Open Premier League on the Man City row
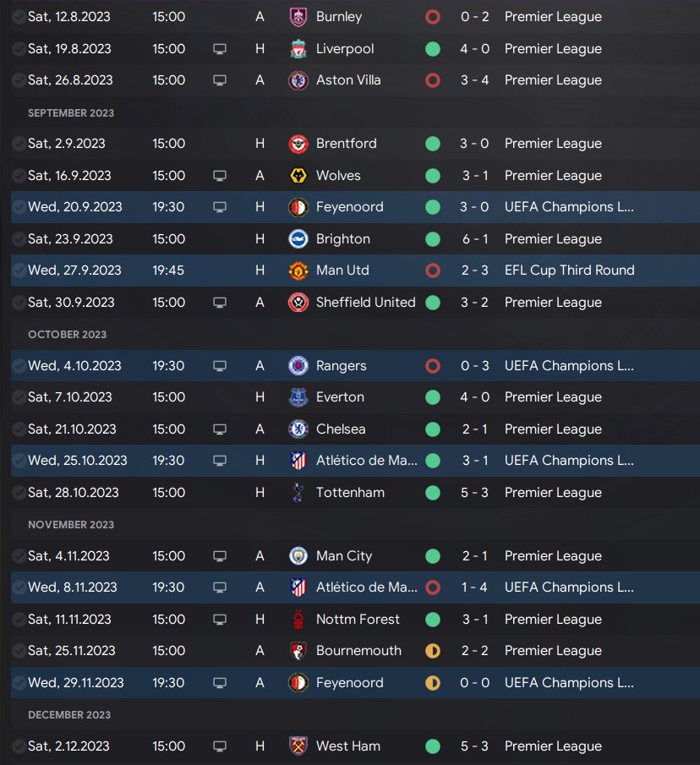The height and width of the screenshot is (765, 700). click(553, 556)
